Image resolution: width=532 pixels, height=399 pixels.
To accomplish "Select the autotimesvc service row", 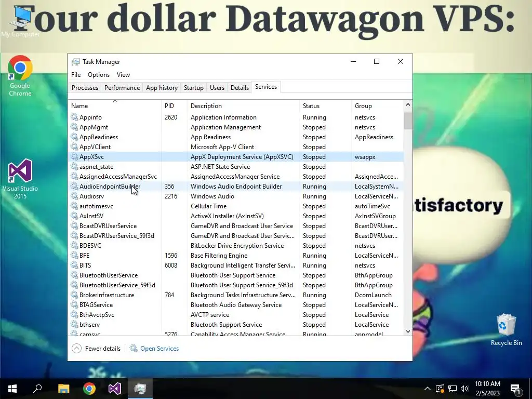I will (236, 206).
